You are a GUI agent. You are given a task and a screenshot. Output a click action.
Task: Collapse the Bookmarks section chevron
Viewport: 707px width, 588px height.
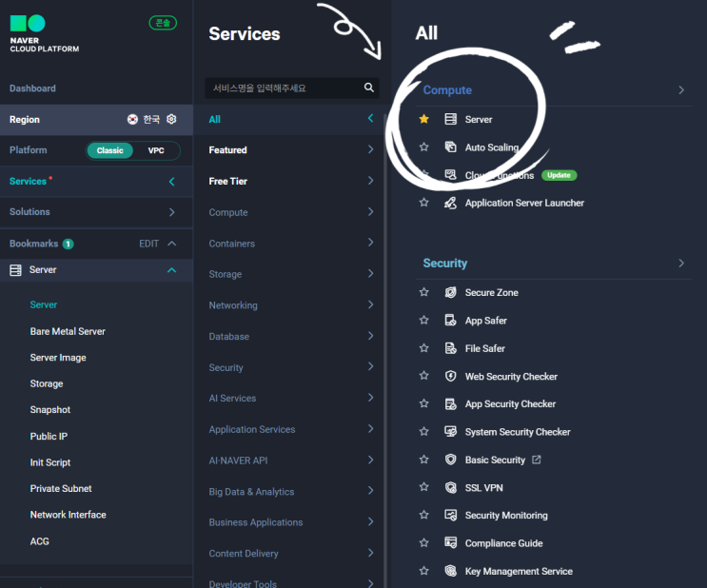tap(172, 244)
